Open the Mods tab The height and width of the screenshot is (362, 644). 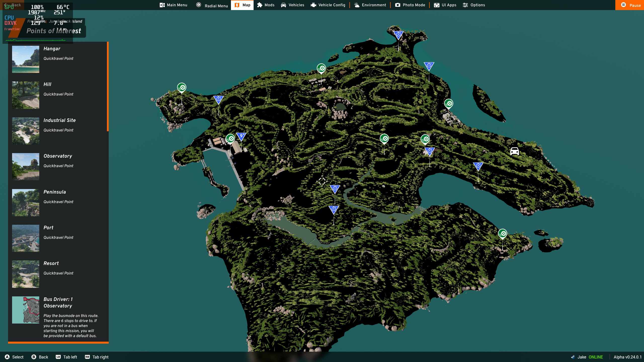point(266,5)
